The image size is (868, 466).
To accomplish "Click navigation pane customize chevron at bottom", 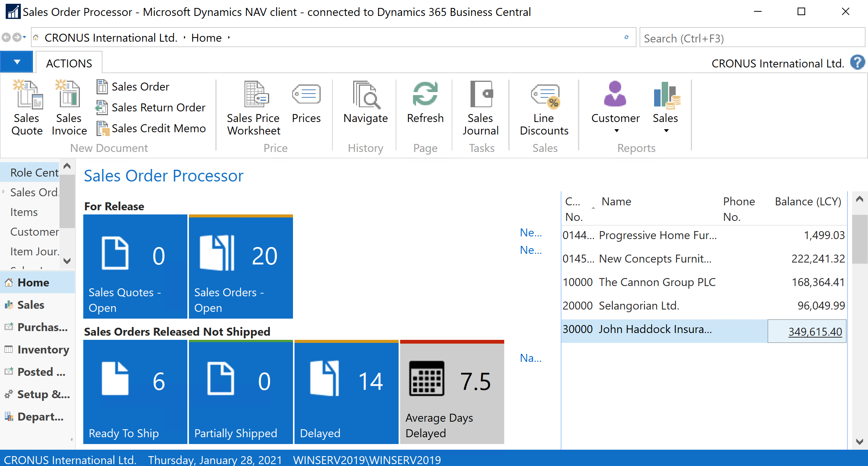I will (x=72, y=439).
